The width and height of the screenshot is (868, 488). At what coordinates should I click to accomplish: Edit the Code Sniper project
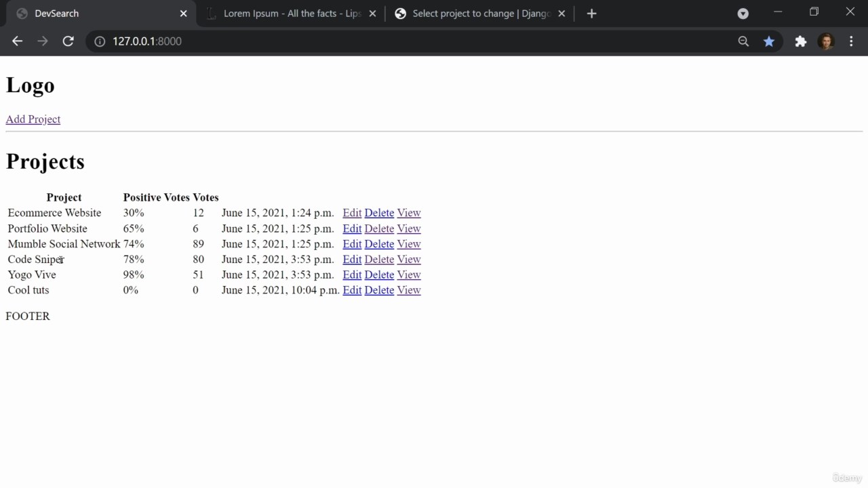point(352,260)
